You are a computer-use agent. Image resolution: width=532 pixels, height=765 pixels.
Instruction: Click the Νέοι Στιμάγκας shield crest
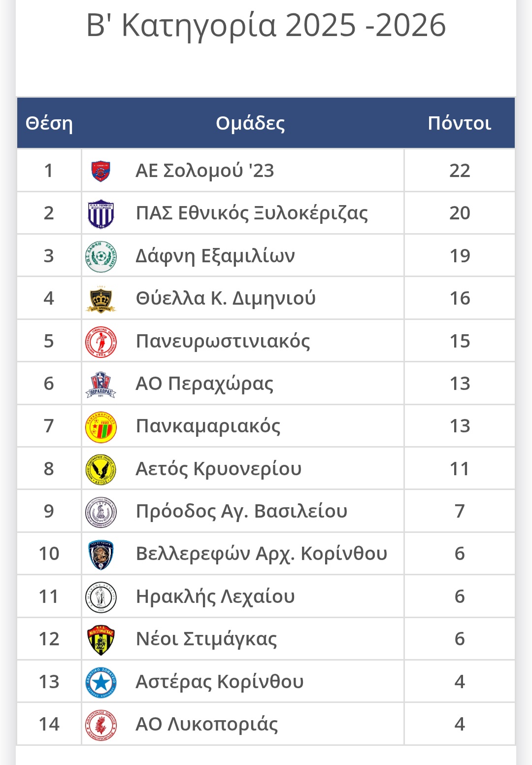coord(100,640)
